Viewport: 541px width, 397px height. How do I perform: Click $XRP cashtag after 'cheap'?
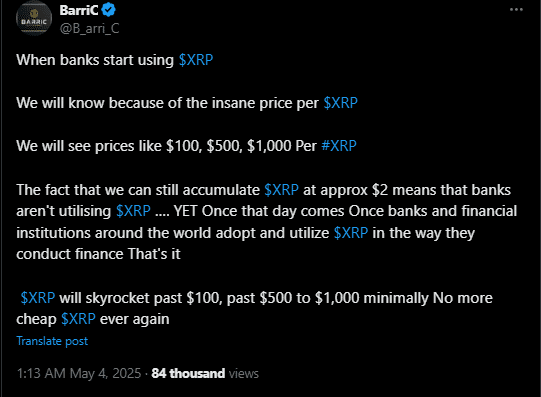(x=78, y=319)
